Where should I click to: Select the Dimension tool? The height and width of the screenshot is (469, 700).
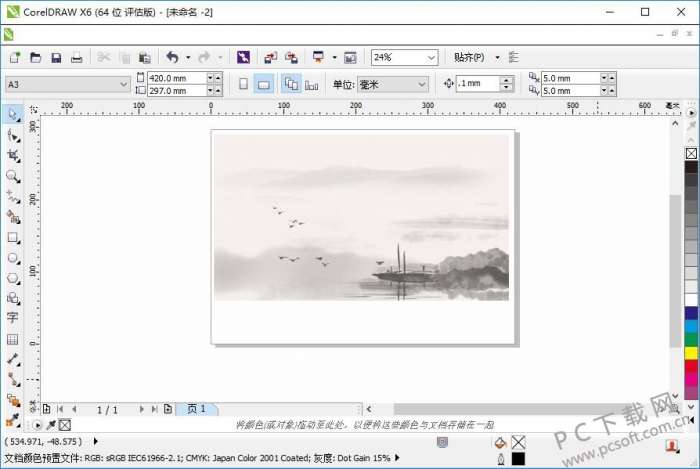tap(13, 359)
